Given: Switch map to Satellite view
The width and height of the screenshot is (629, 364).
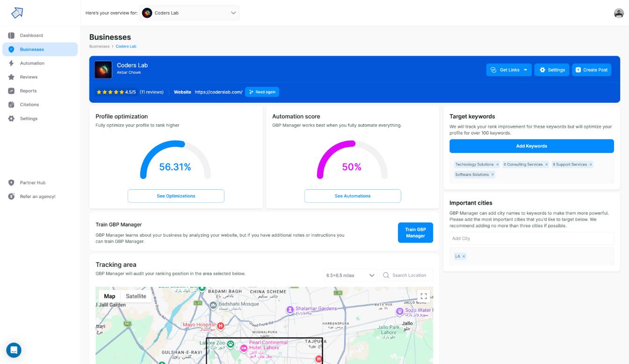Looking at the screenshot, I should [x=136, y=296].
